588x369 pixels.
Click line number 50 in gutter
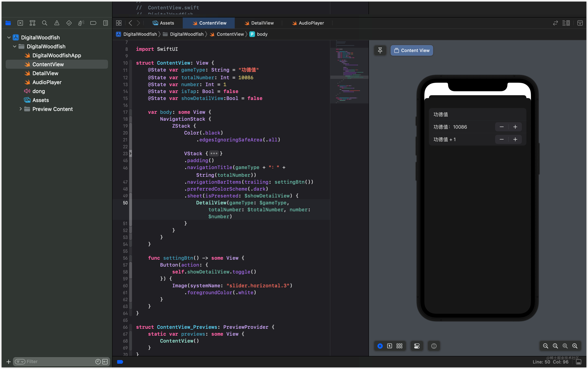125,203
